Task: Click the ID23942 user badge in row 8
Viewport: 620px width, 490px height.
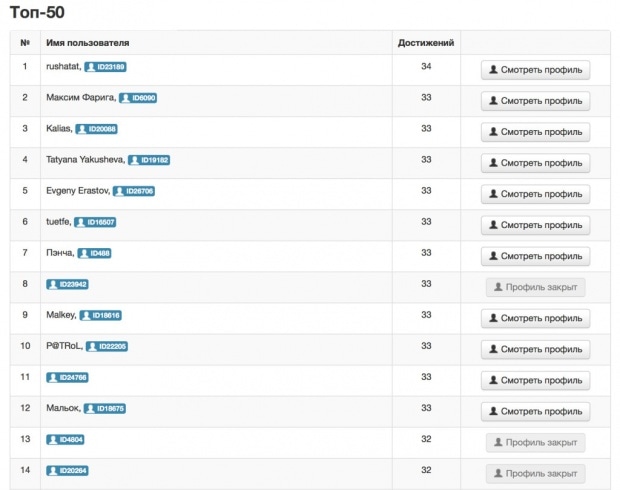Action: (x=67, y=284)
